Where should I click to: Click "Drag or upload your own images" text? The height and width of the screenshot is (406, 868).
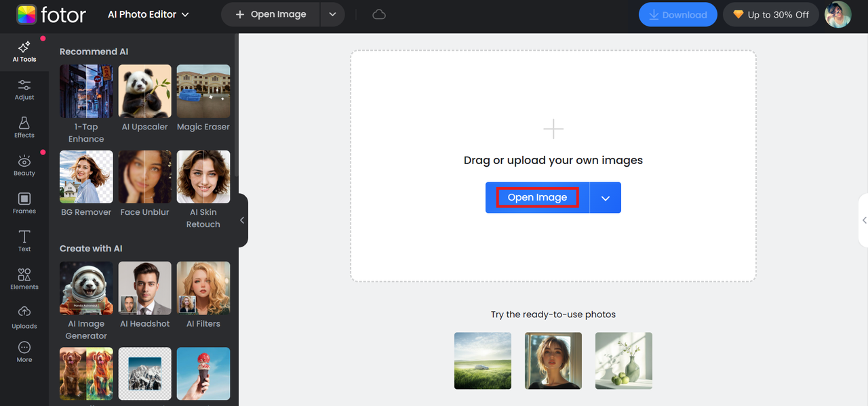pyautogui.click(x=553, y=161)
